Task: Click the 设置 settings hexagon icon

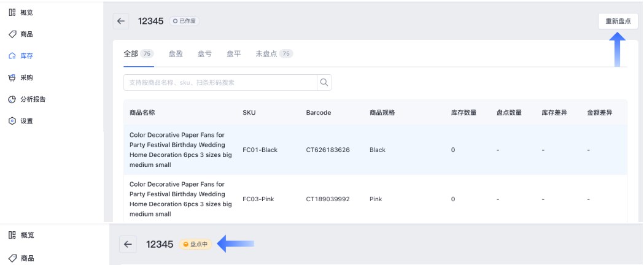Action: 12,121
